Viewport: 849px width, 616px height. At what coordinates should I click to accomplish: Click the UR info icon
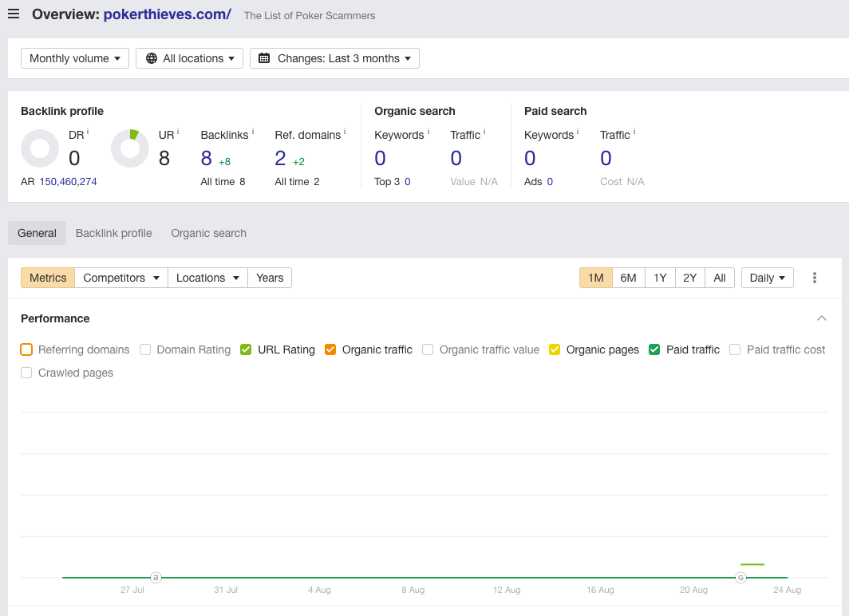click(x=178, y=132)
